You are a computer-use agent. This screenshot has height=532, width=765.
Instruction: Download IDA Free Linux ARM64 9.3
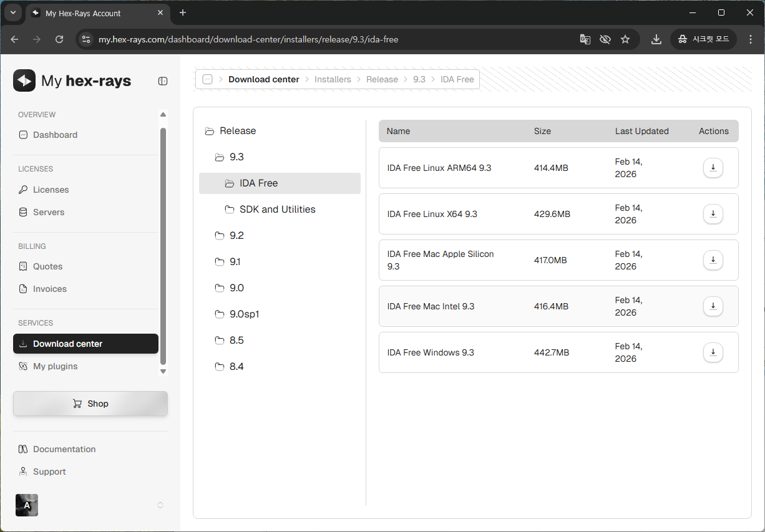pyautogui.click(x=713, y=168)
